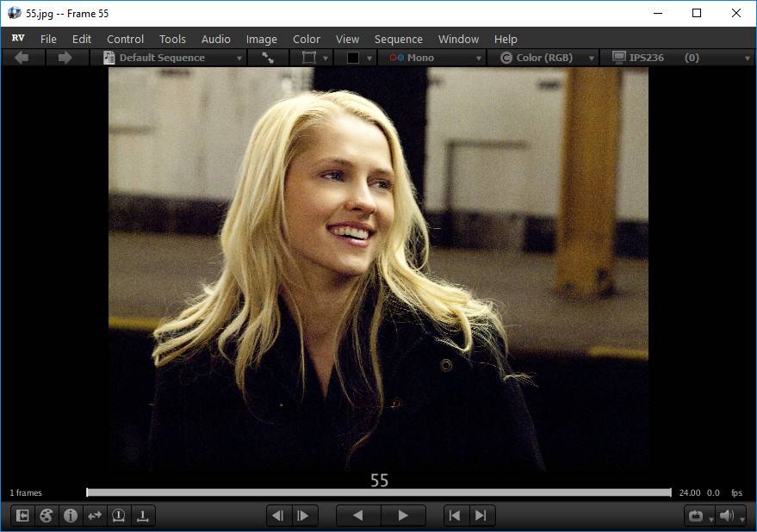Expand the Default Sequence dropdown
This screenshot has width=757, height=532.
pos(171,58)
